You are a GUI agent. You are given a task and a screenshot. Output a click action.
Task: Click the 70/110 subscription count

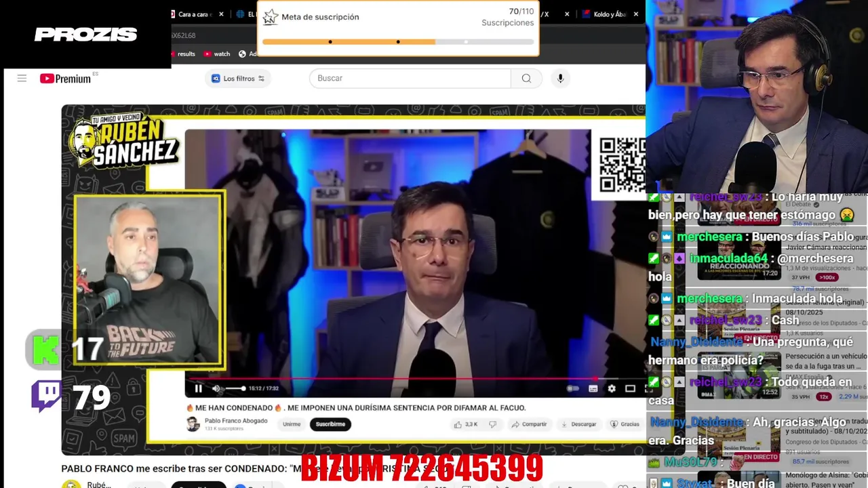click(521, 12)
